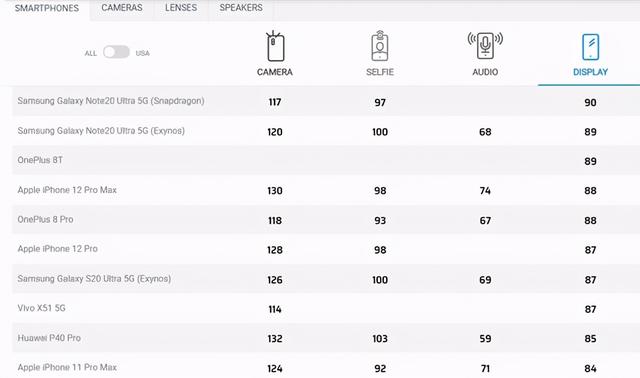This screenshot has height=378, width=640.
Task: Open the Huawei P40 Pro entry
Action: click(x=49, y=338)
